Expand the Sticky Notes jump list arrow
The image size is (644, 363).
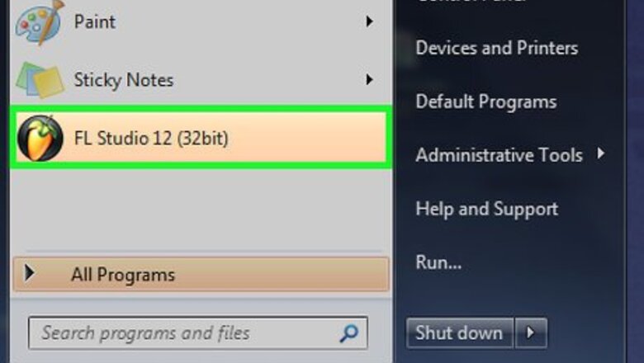370,79
